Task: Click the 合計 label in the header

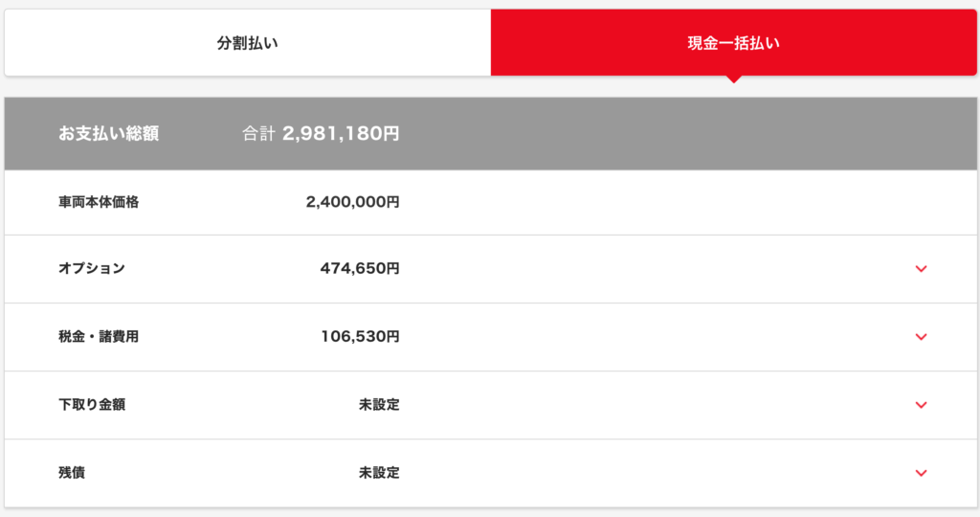Action: pyautogui.click(x=257, y=134)
